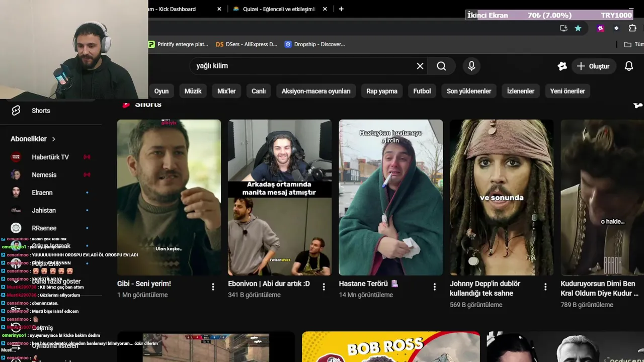
Task: Open title Kuduruyorsun Dimi Ben Kral Oldum
Action: [600, 289]
